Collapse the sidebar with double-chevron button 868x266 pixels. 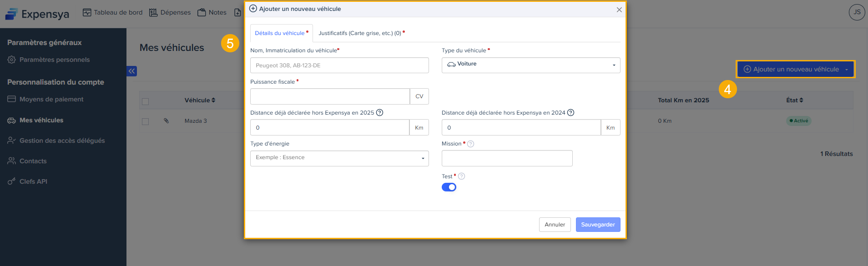(131, 71)
